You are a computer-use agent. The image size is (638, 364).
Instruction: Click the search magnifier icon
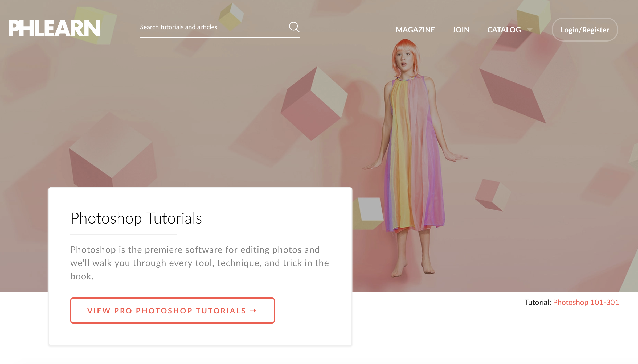coord(294,27)
